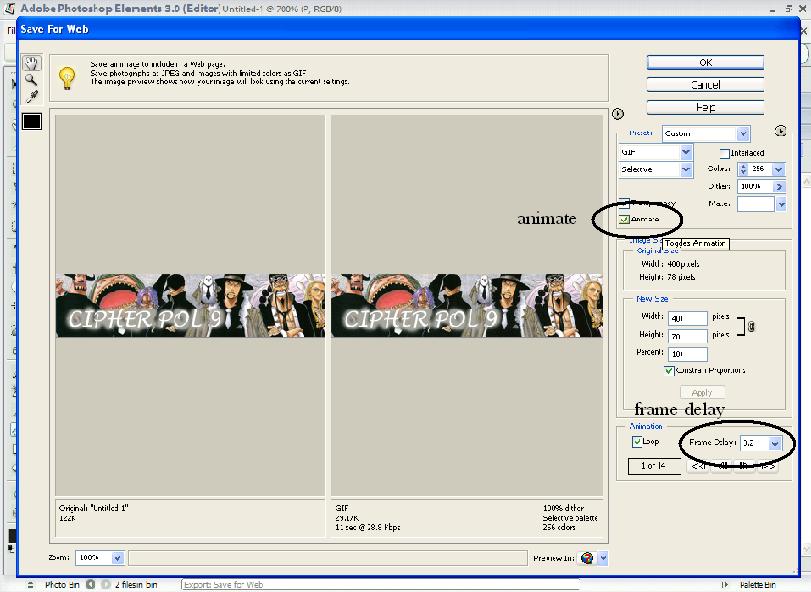Click the New Size Width field
The image size is (811, 592).
point(687,318)
